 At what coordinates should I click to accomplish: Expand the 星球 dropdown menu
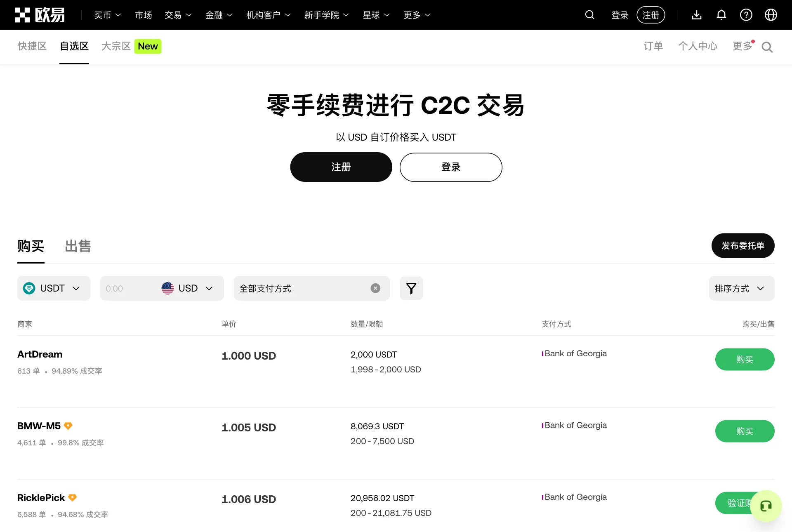coord(376,15)
